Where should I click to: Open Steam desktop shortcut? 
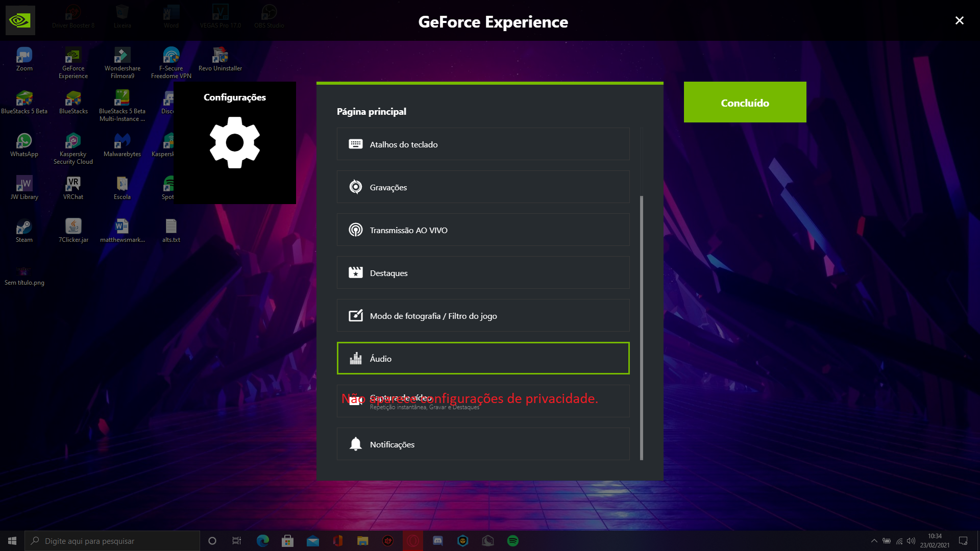tap(24, 231)
